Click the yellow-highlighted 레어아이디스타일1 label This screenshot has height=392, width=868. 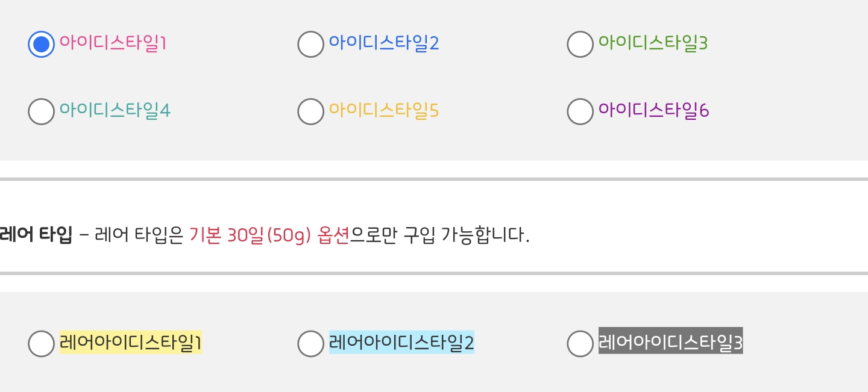(130, 343)
